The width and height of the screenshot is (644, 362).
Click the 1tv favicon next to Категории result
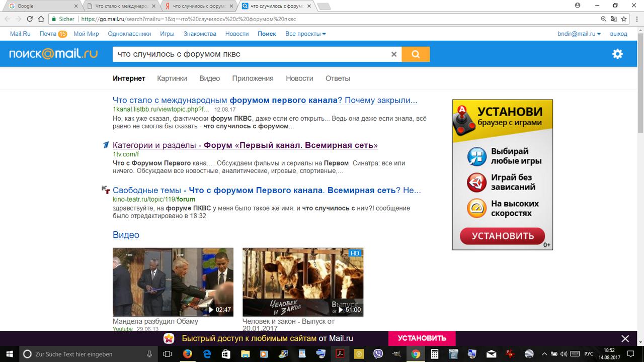tap(106, 145)
